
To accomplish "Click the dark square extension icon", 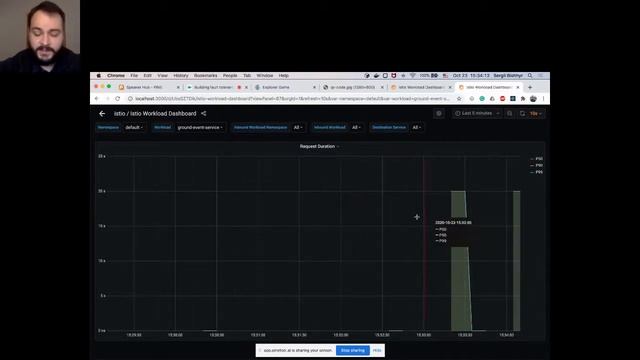I will click(x=513, y=99).
